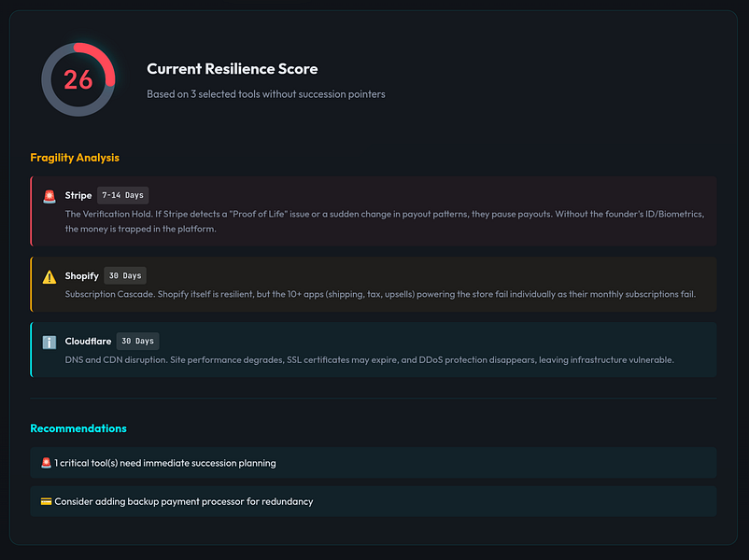Click the Current Resilience Score heading
Image resolution: width=749 pixels, height=560 pixels.
point(233,69)
